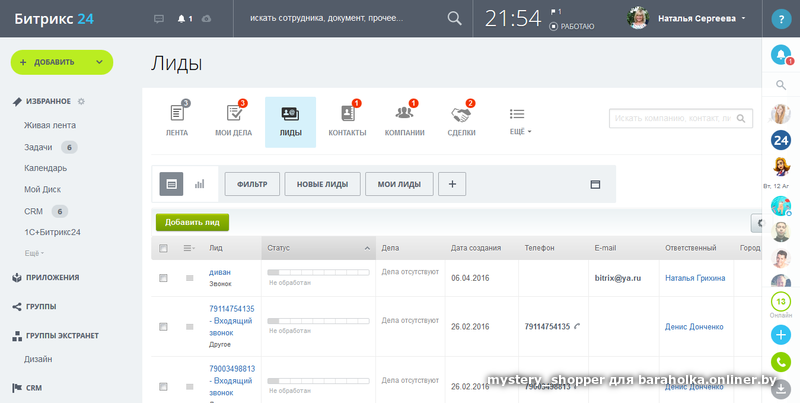Click the window layout icon in filter bar
Image resolution: width=800 pixels, height=403 pixels.
[x=595, y=184]
